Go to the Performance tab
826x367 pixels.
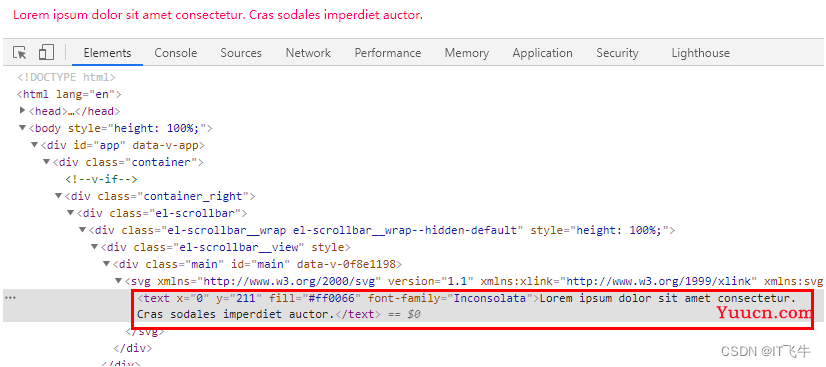coord(388,53)
